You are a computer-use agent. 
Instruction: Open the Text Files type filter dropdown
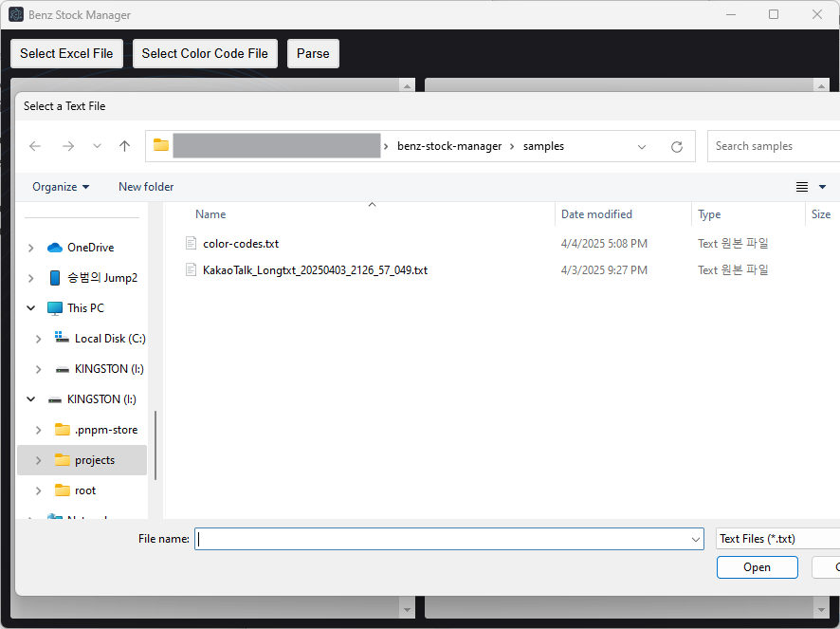[777, 539]
